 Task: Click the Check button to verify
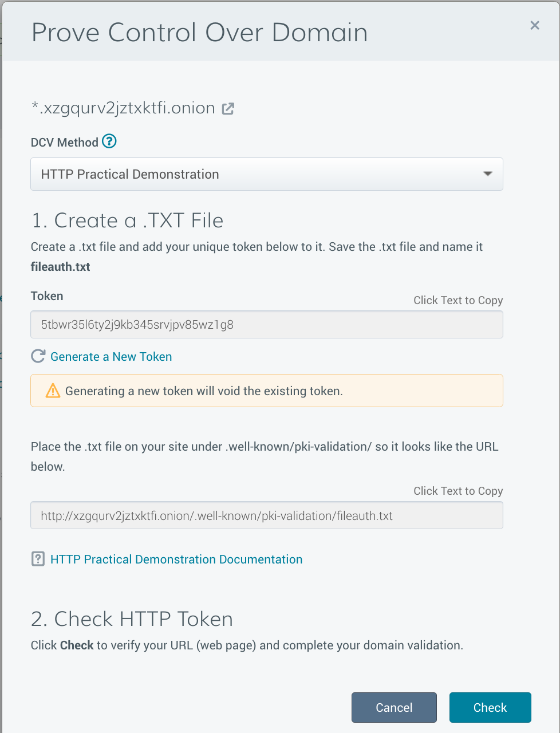(x=490, y=707)
